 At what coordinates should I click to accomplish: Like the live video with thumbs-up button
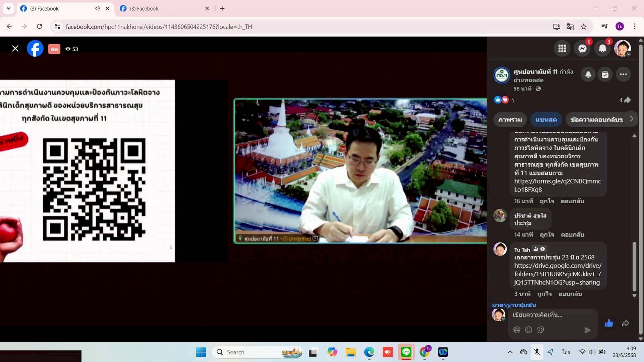(x=609, y=323)
